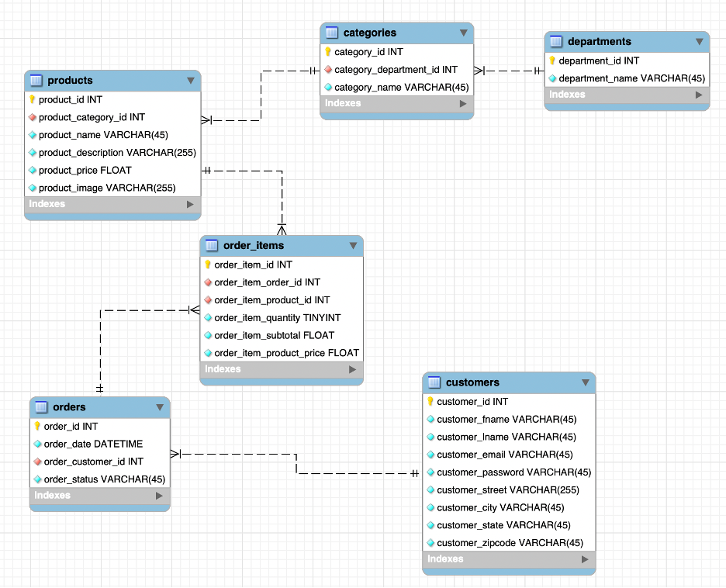The width and height of the screenshot is (726, 588).
Task: Select customer_zipcode VARCHAR(45) column
Action: (509, 543)
